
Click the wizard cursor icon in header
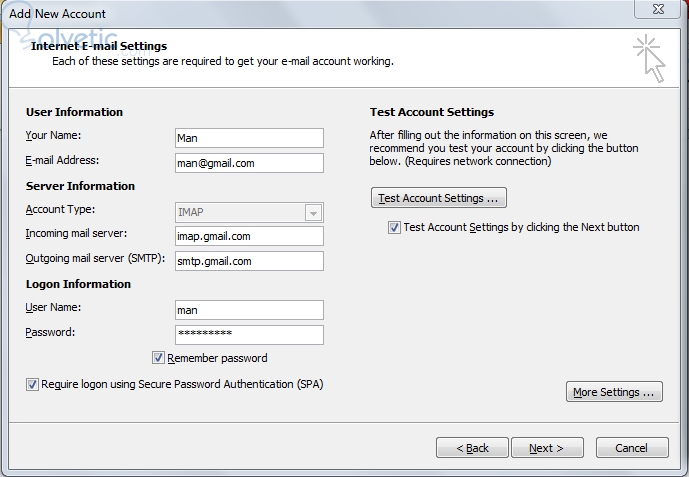pyautogui.click(x=648, y=58)
